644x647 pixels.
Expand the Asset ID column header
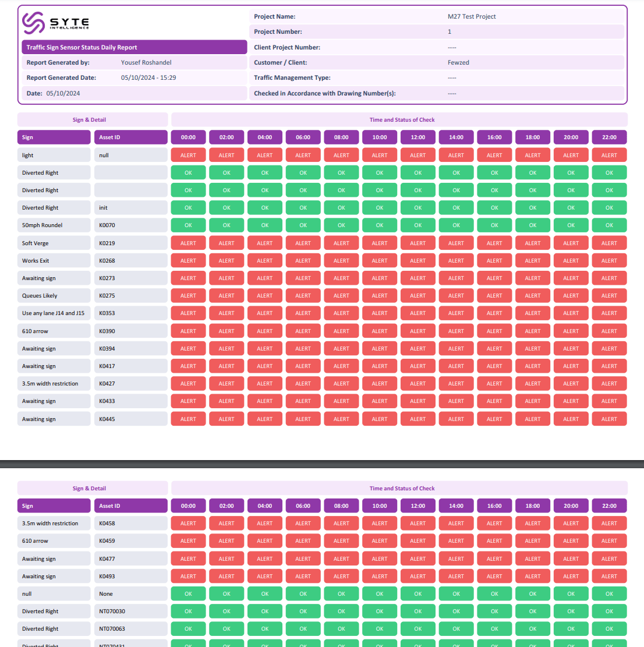tap(130, 137)
